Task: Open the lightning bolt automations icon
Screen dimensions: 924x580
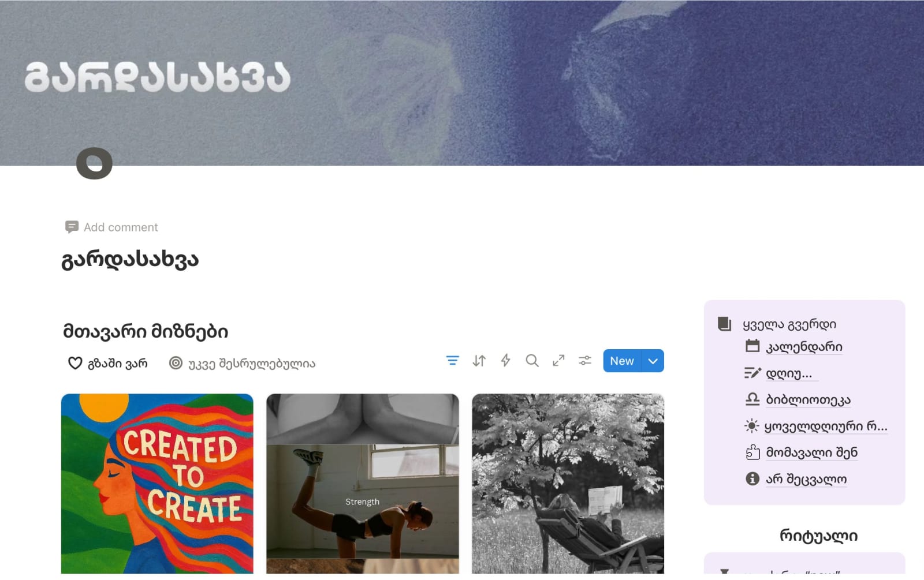Action: (505, 361)
